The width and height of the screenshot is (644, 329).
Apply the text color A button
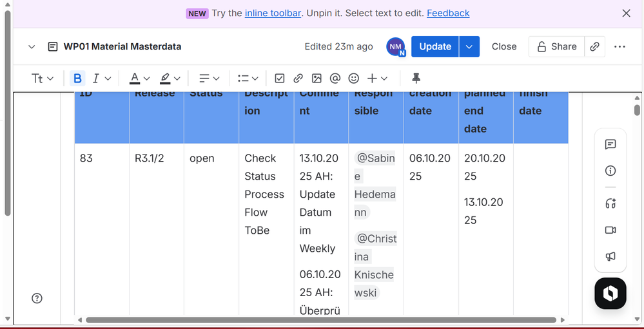pyautogui.click(x=134, y=78)
